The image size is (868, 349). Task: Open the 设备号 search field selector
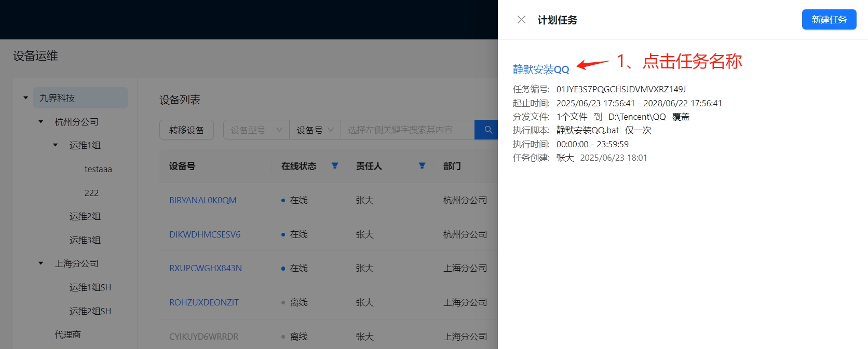(315, 130)
